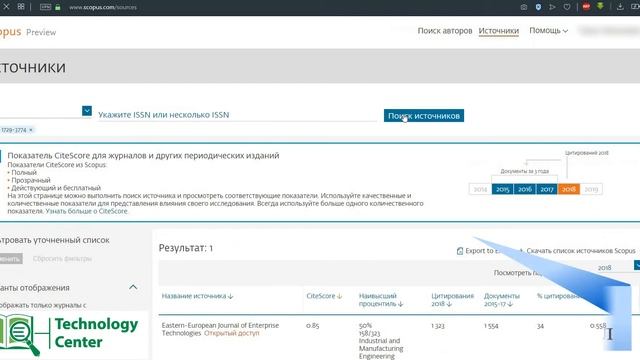Click the browser stop-loading X icon
The height and width of the screenshot is (360, 640).
[6, 7]
